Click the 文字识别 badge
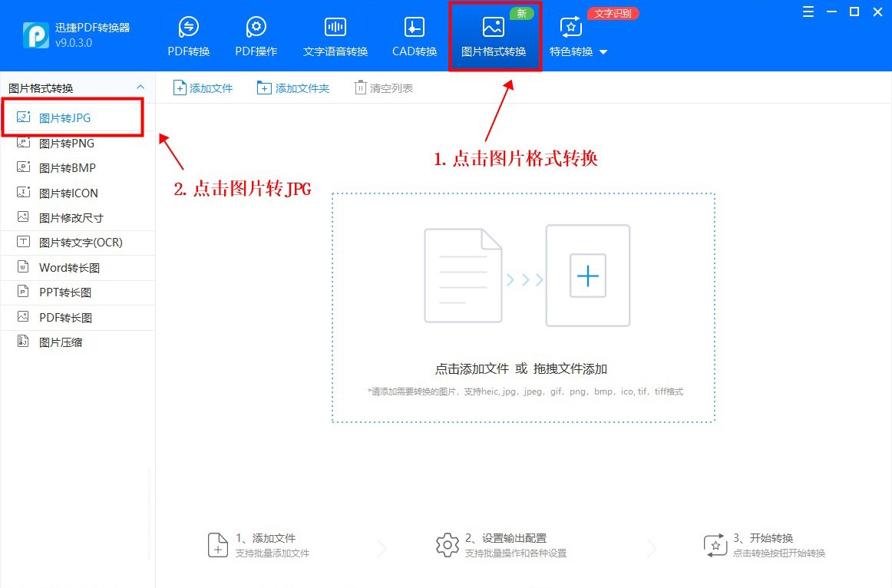The height and width of the screenshot is (588, 892). [613, 13]
